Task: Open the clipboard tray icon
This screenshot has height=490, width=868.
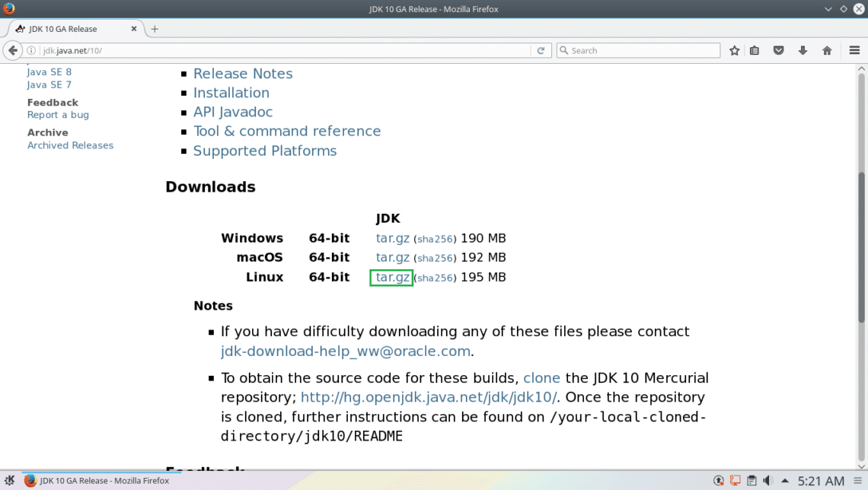Action: pos(752,481)
